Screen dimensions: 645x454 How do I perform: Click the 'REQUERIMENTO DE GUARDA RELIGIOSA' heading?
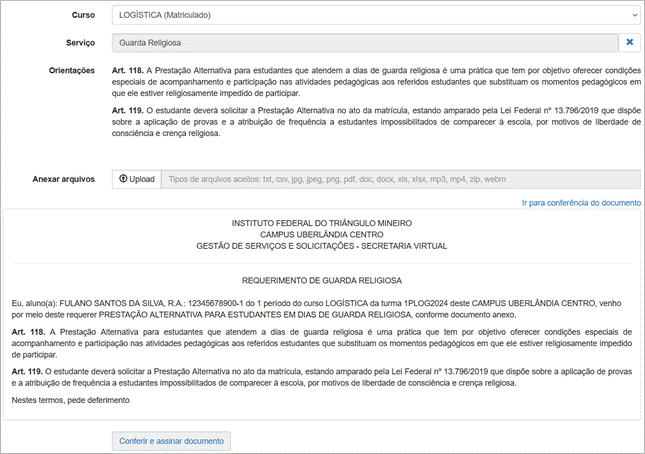322,280
